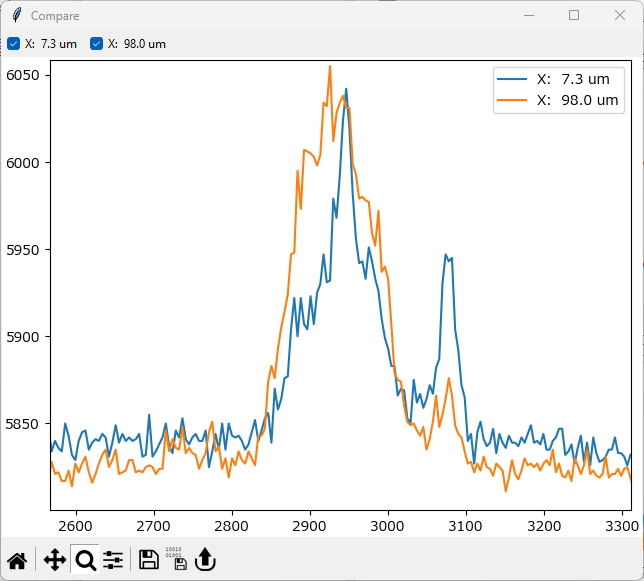Screen dimensions: 644x581
Task: Click the X: 98.0 um legend entry
Action: click(577, 100)
